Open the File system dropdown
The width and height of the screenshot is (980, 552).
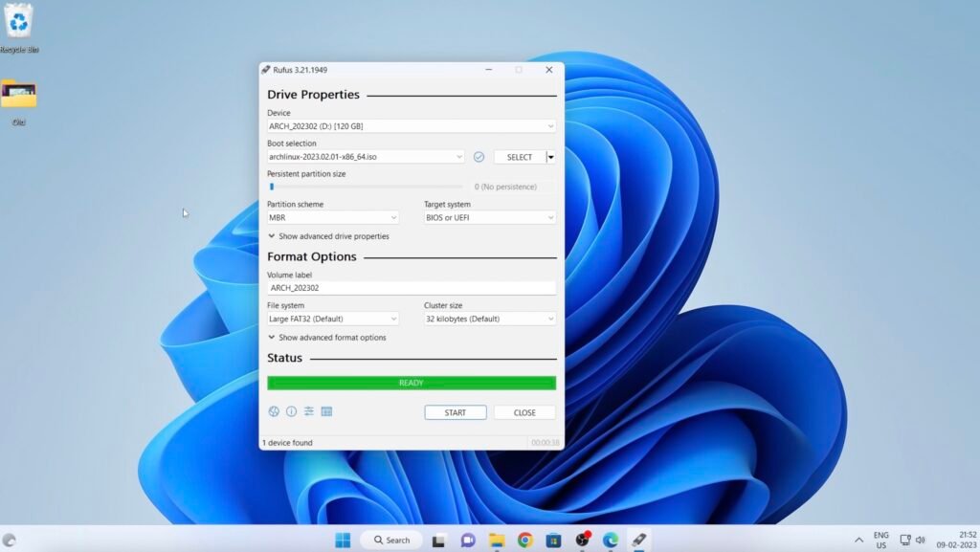point(332,319)
